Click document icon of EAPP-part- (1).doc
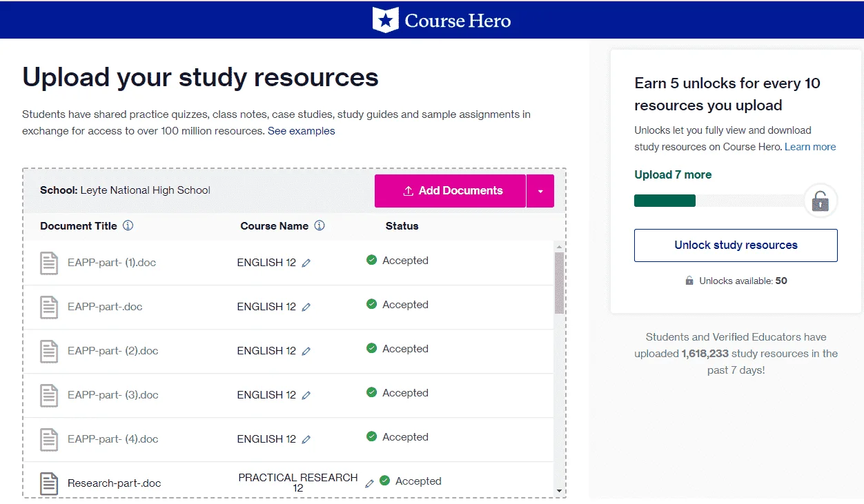Screen dimensions: 864x504 pyautogui.click(x=49, y=263)
